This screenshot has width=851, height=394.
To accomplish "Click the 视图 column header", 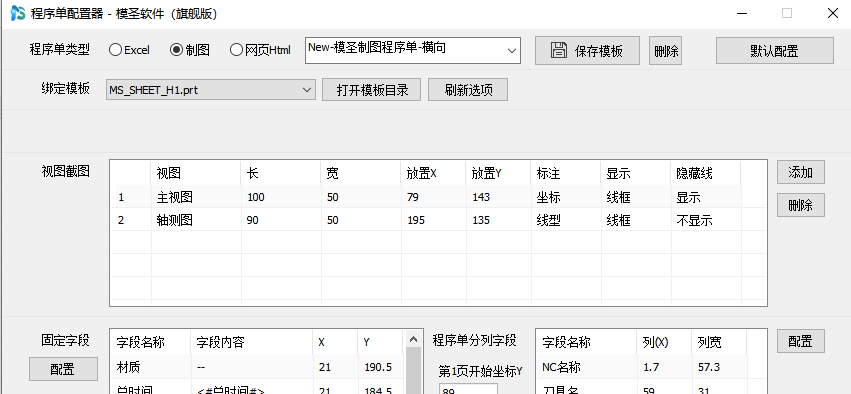I will 196,173.
